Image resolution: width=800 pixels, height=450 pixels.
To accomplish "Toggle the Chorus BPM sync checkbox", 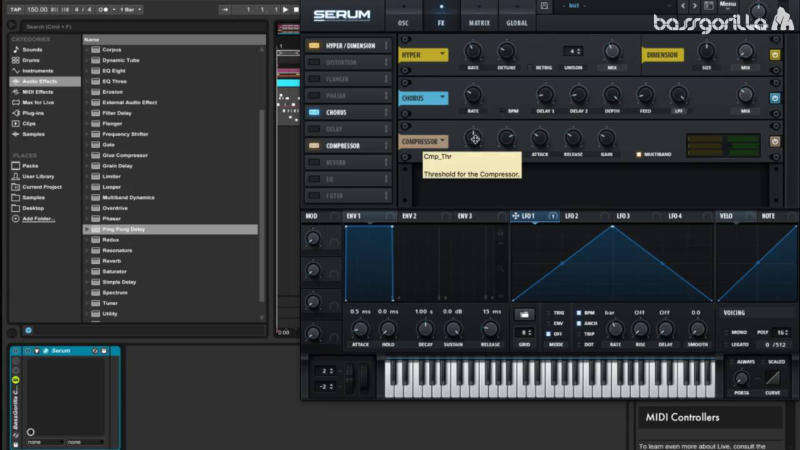I will click(x=503, y=111).
